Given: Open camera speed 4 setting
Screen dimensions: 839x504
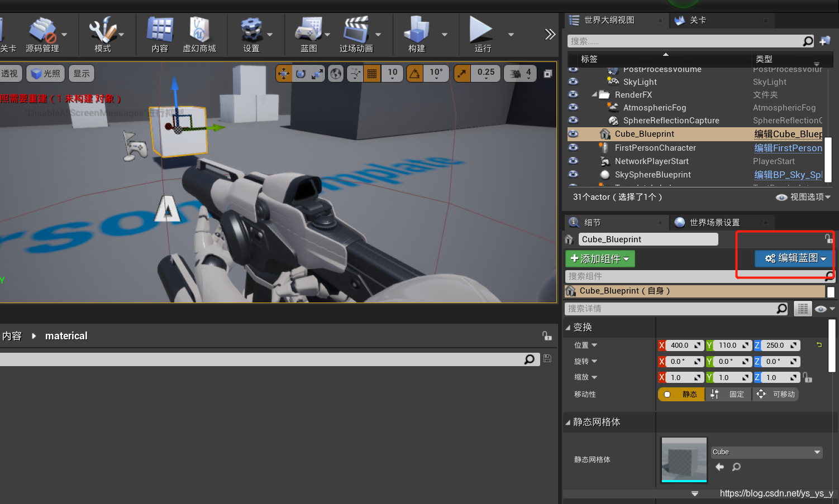Looking at the screenshot, I should click(521, 74).
